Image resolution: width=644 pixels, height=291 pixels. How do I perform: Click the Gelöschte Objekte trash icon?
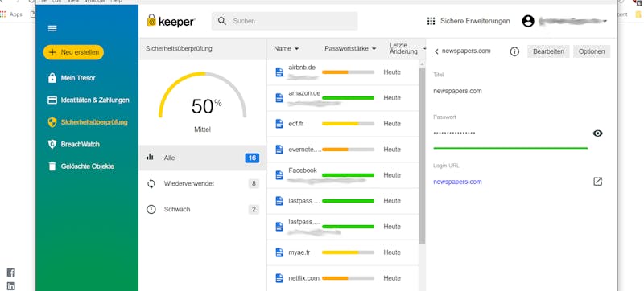point(52,166)
